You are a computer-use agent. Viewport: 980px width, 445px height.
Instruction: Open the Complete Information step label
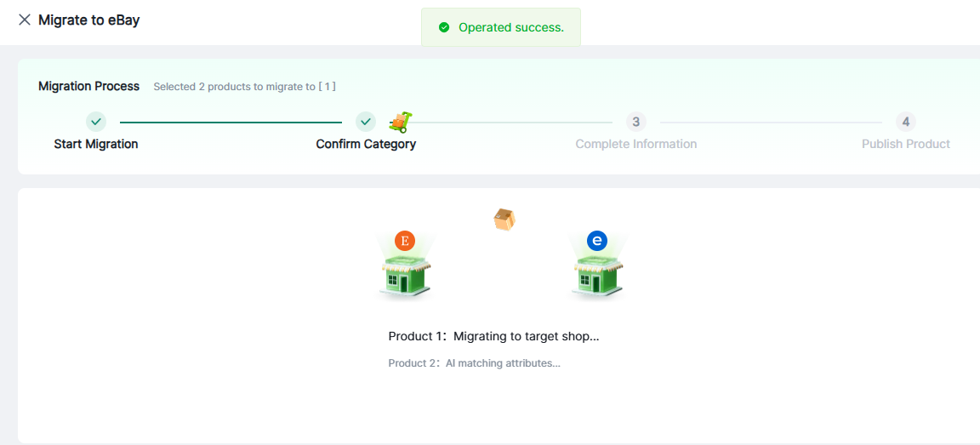(635, 144)
